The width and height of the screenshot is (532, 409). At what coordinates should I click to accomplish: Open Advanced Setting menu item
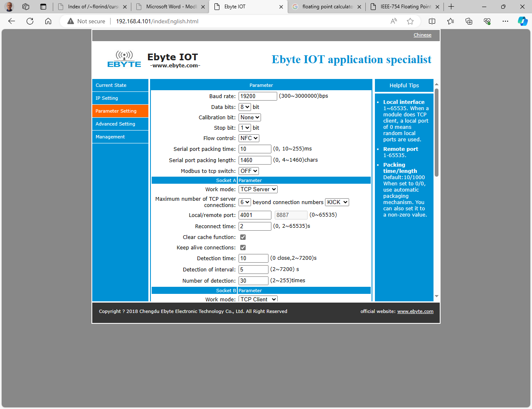pos(120,124)
